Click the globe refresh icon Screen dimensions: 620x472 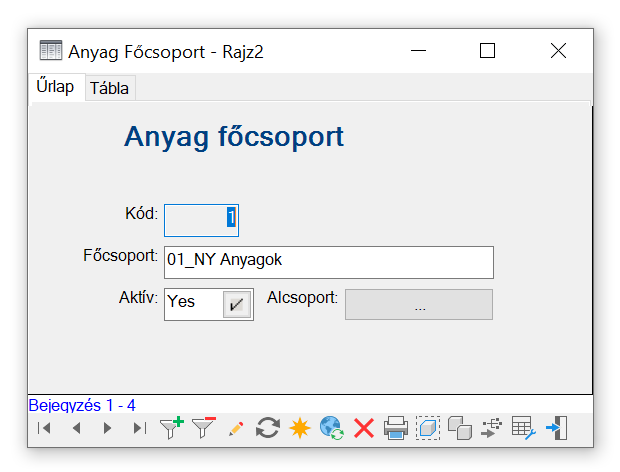pyautogui.click(x=331, y=428)
